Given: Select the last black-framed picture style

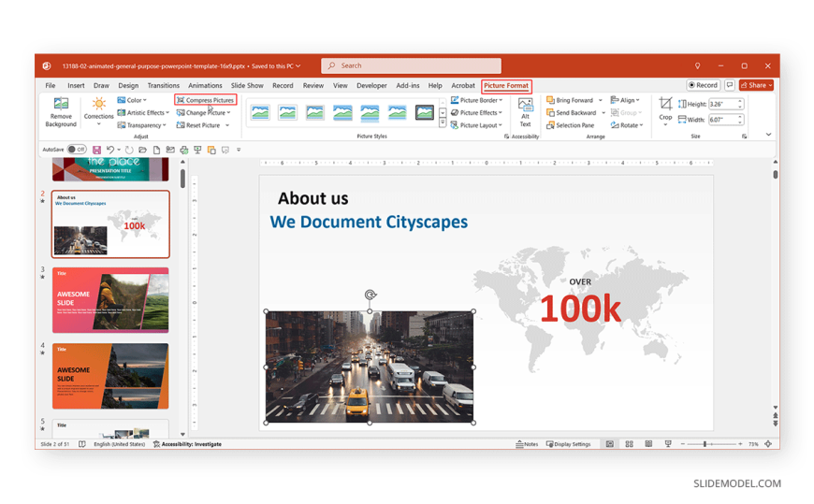Looking at the screenshot, I should click(x=424, y=112).
